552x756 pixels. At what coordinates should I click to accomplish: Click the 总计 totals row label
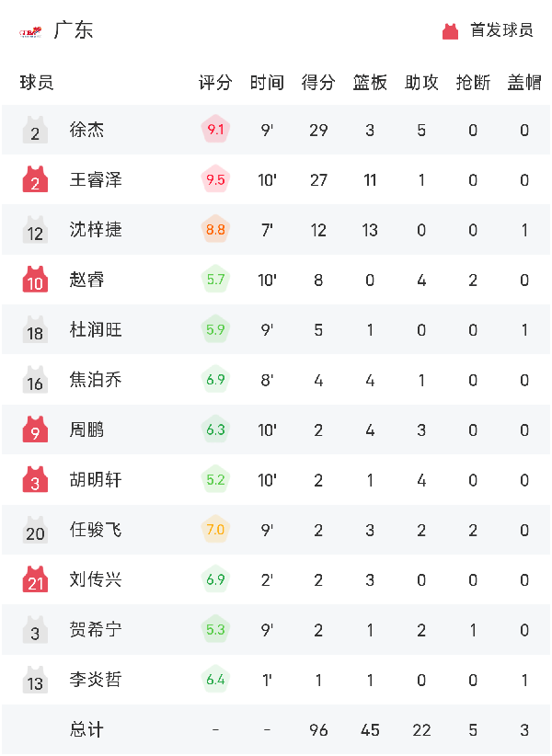pos(87,729)
